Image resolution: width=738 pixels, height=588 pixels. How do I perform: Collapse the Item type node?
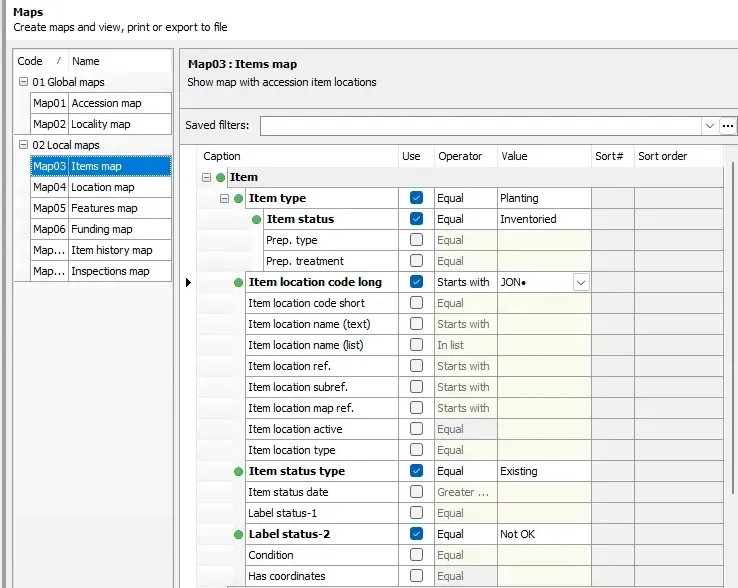(225, 199)
